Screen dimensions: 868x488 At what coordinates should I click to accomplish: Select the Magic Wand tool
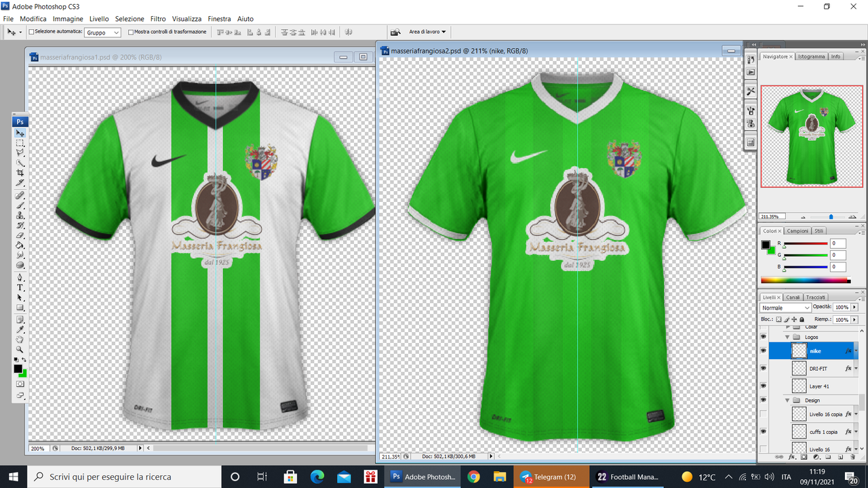20,163
